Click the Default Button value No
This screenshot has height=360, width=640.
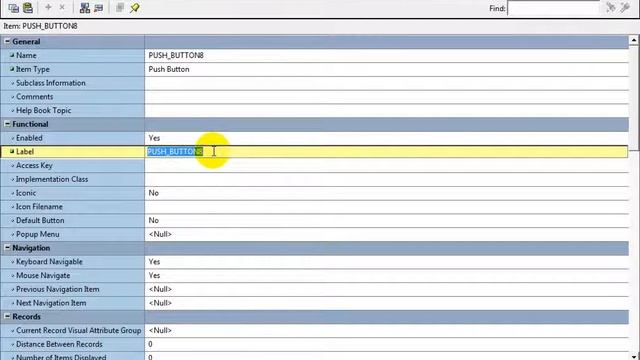pos(153,220)
